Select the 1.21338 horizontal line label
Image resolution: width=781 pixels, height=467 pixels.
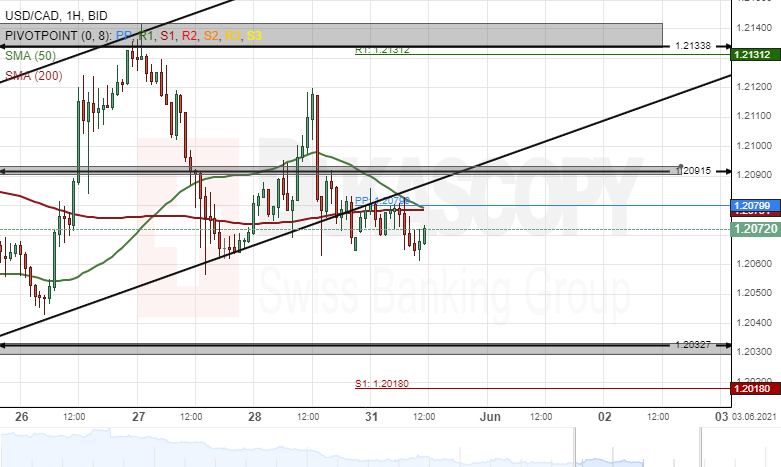(692, 46)
